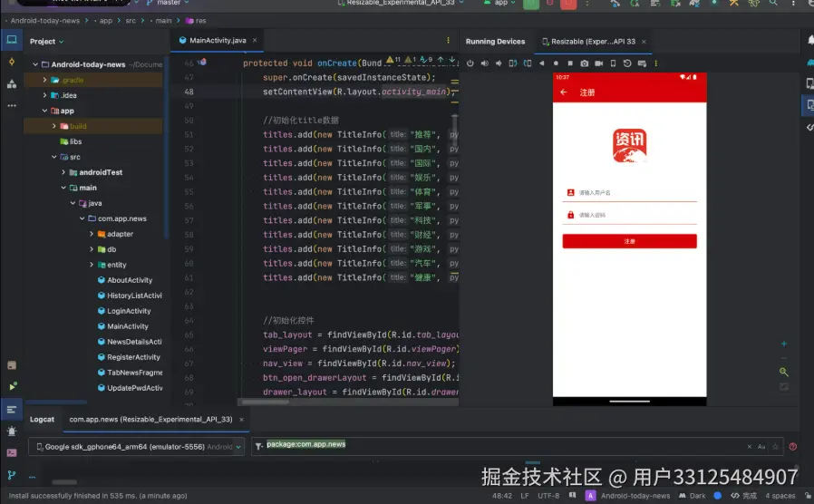This screenshot has height=504, width=814.
Task: Select the Running Devices tab
Action: click(495, 42)
